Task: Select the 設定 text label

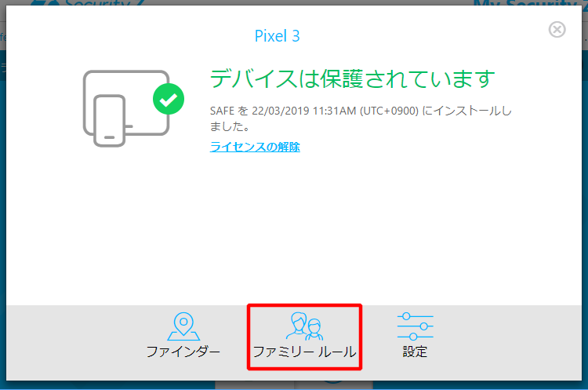Action: coord(415,352)
